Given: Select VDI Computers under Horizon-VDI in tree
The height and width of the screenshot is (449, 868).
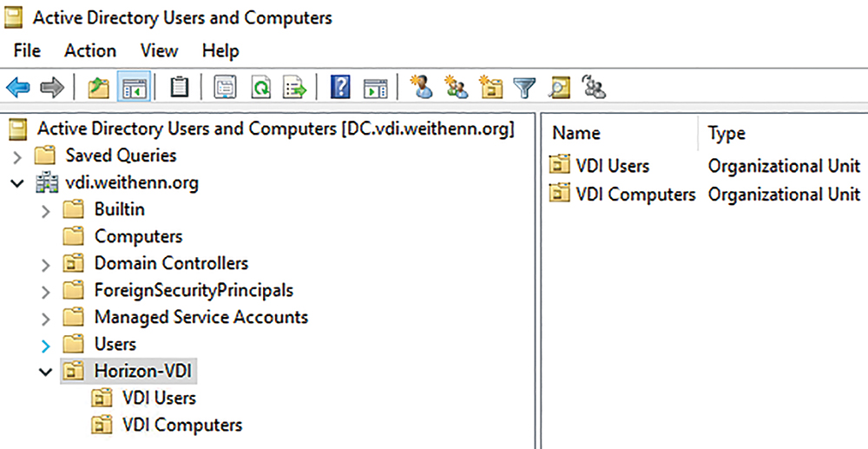Looking at the screenshot, I should pyautogui.click(x=182, y=426).
